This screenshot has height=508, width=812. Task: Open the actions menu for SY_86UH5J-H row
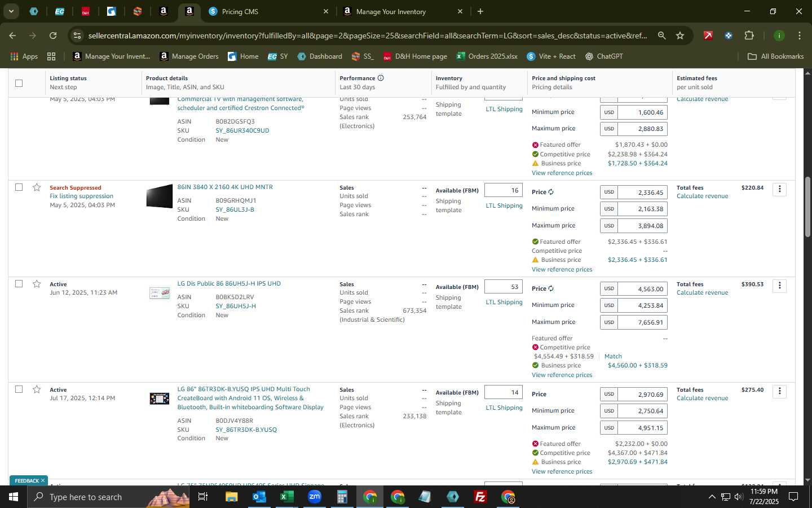click(779, 286)
